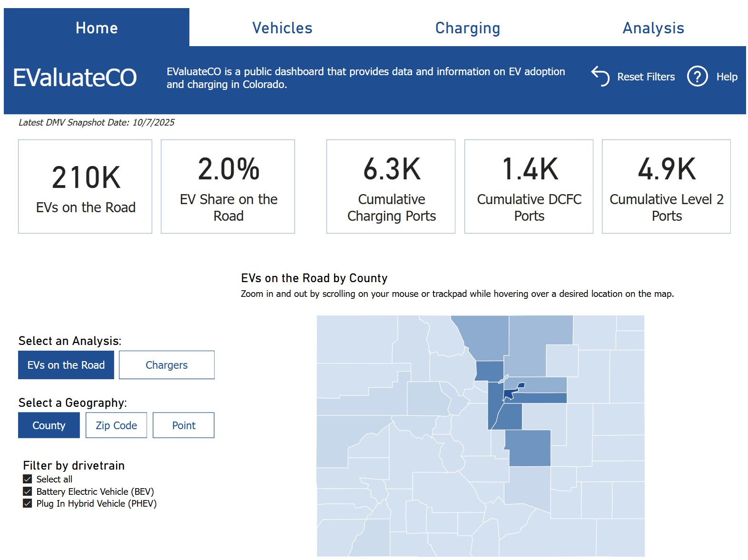Click the 210K EVs on the Road card
Image resolution: width=748 pixels, height=560 pixels.
coord(85,187)
